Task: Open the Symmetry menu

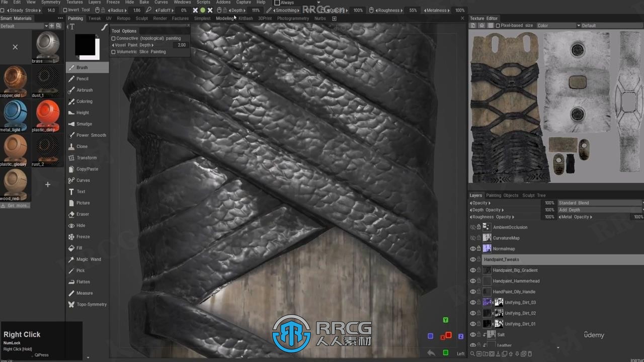Action: click(x=51, y=2)
